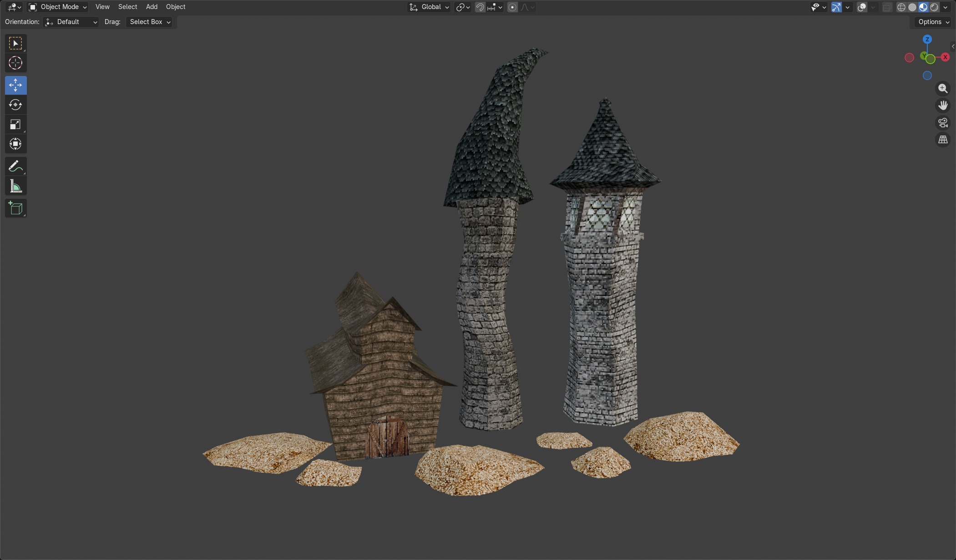Open the Select Box drag dropdown
This screenshot has height=560, width=956.
click(x=150, y=22)
